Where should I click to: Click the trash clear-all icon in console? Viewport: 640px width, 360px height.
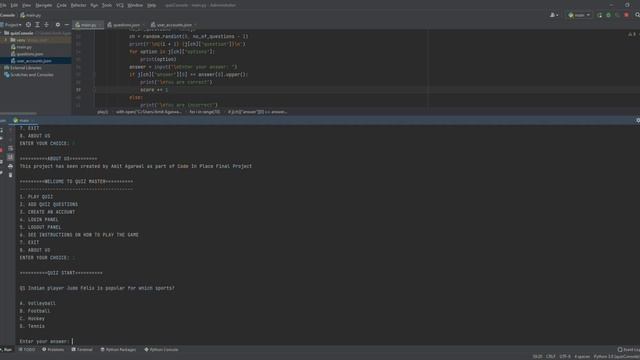click(10, 175)
